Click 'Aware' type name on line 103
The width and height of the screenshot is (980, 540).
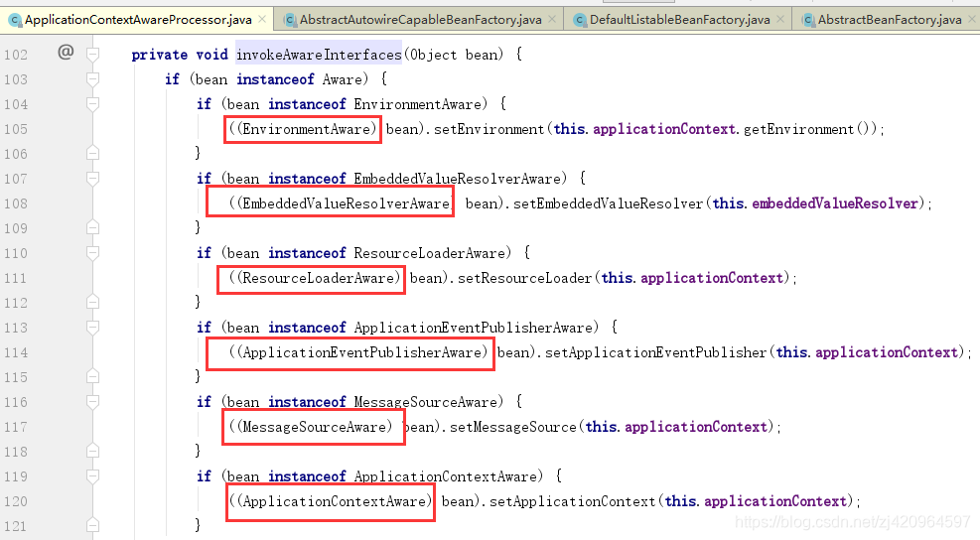click(342, 79)
